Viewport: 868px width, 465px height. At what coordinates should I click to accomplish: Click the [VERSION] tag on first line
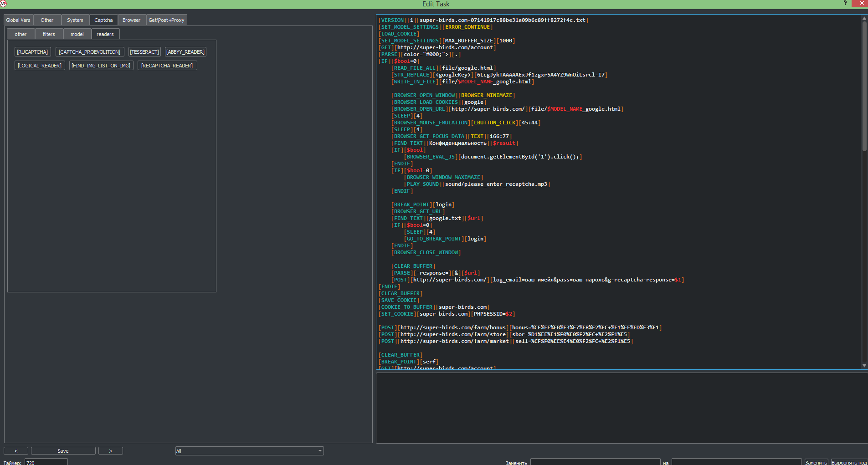[393, 20]
